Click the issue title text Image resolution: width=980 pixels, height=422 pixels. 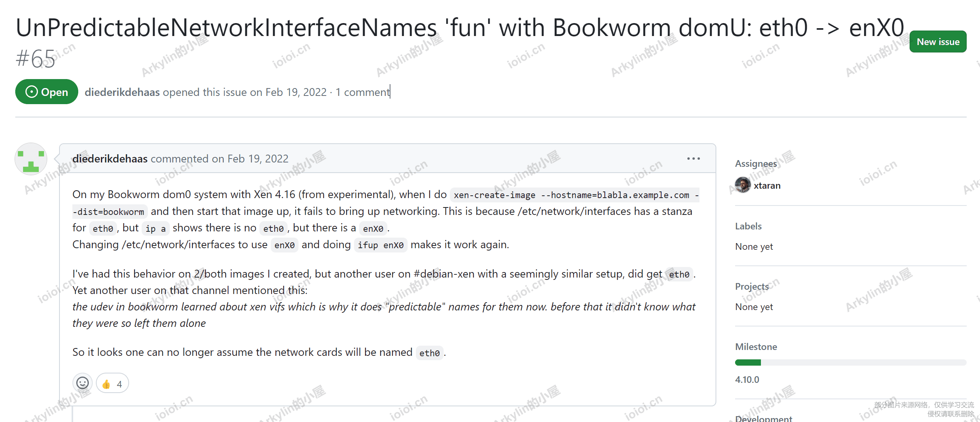(460, 28)
